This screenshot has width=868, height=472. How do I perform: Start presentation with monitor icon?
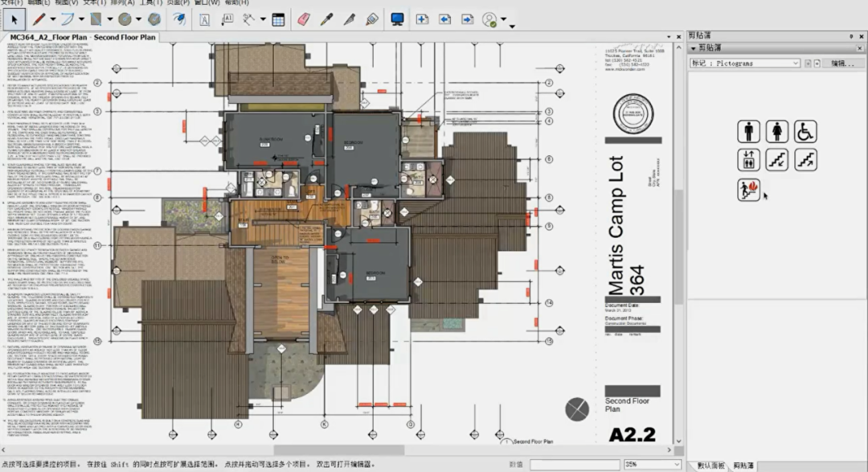(x=397, y=20)
